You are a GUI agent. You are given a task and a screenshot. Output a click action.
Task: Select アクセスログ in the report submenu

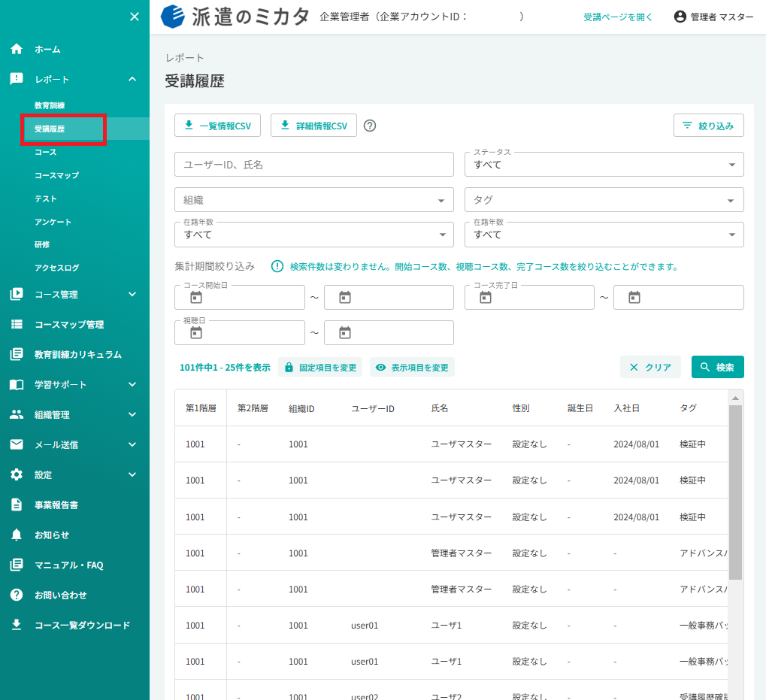click(56, 268)
